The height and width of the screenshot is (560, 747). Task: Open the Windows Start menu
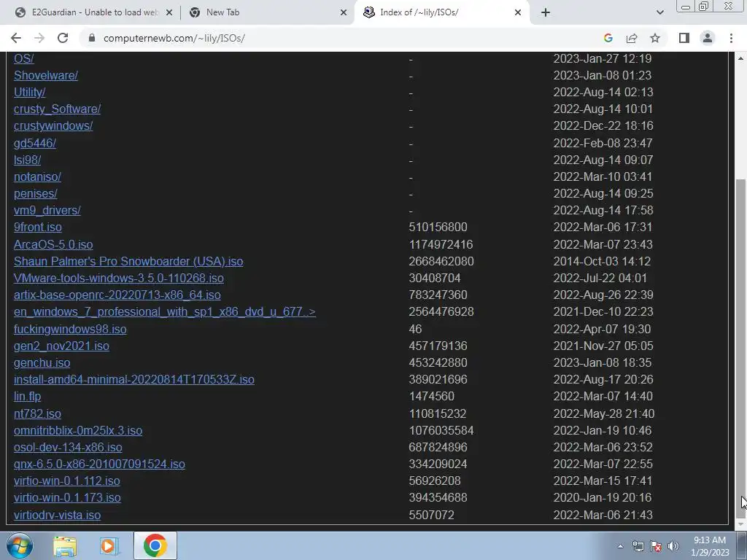(x=20, y=545)
